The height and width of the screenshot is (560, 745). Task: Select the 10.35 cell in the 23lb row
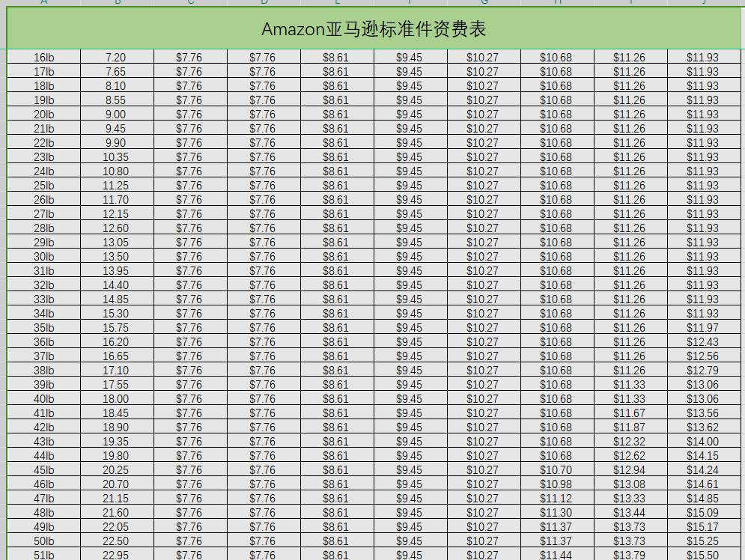(x=117, y=157)
